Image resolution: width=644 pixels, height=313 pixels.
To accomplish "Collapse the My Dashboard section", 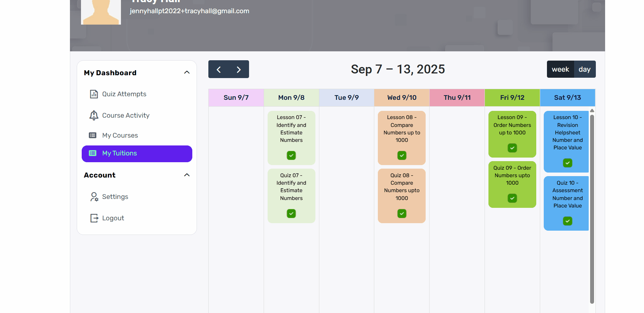I will pos(187,72).
